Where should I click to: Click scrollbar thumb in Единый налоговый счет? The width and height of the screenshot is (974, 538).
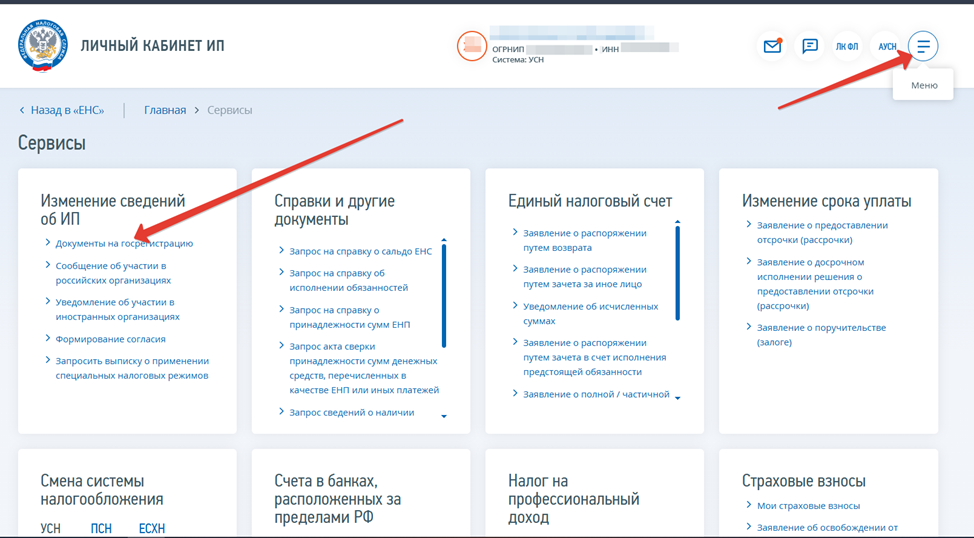(x=678, y=273)
